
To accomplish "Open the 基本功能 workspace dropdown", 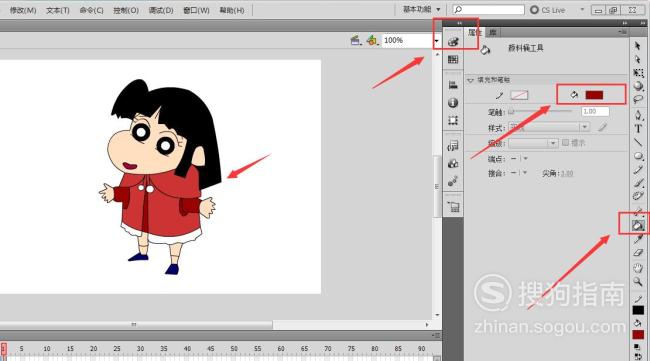I will (422, 9).
